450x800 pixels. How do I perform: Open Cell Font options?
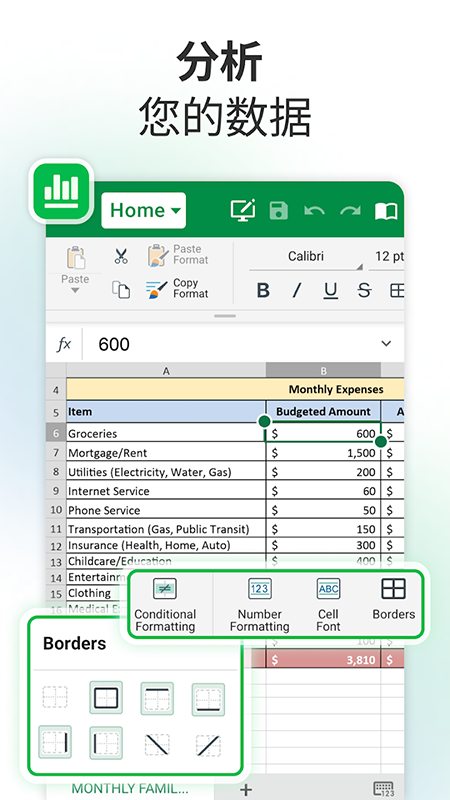tap(328, 605)
